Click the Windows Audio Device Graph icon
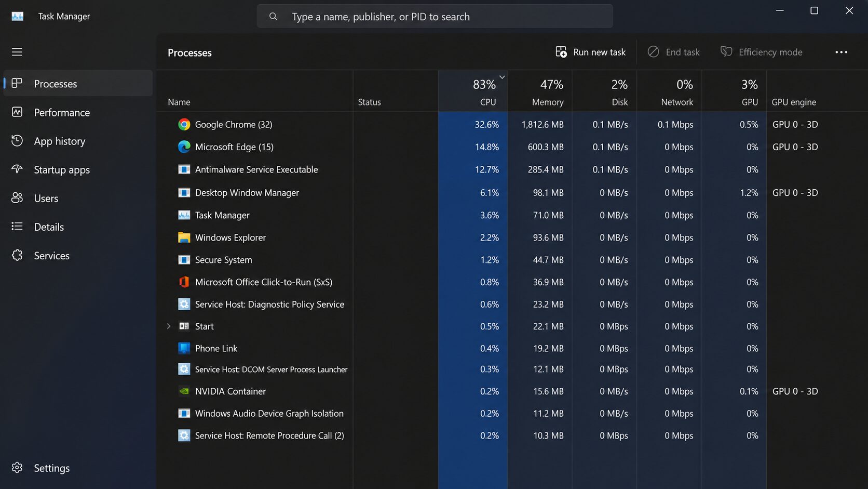This screenshot has height=489, width=868. pyautogui.click(x=184, y=414)
